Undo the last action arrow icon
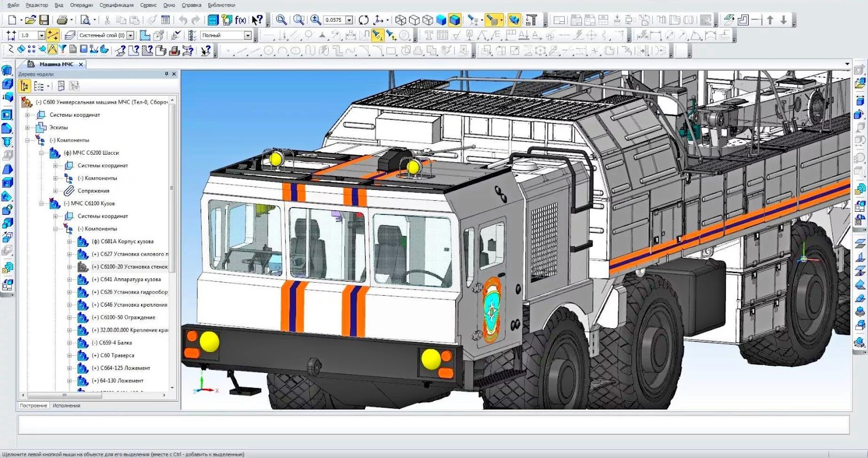This screenshot has height=458, width=868. [x=183, y=20]
